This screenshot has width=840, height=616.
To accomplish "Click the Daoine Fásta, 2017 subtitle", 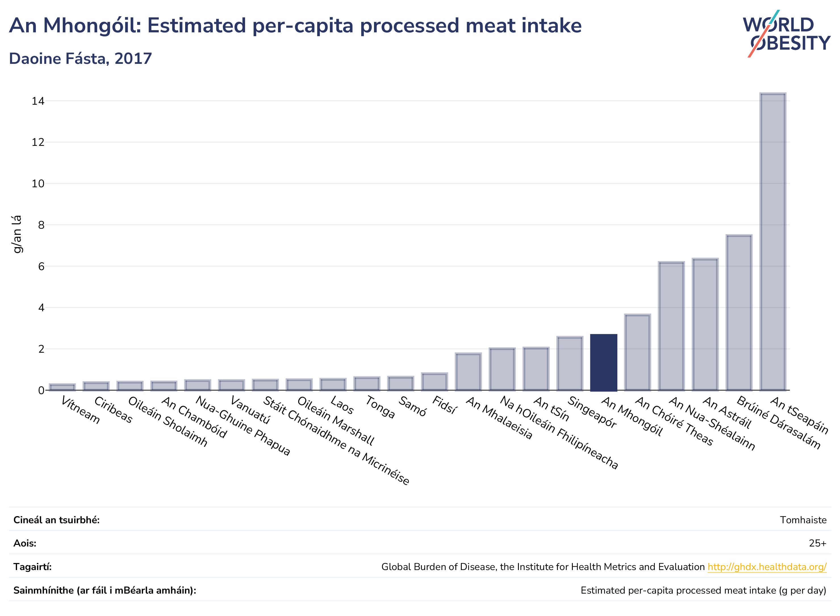I will click(80, 59).
